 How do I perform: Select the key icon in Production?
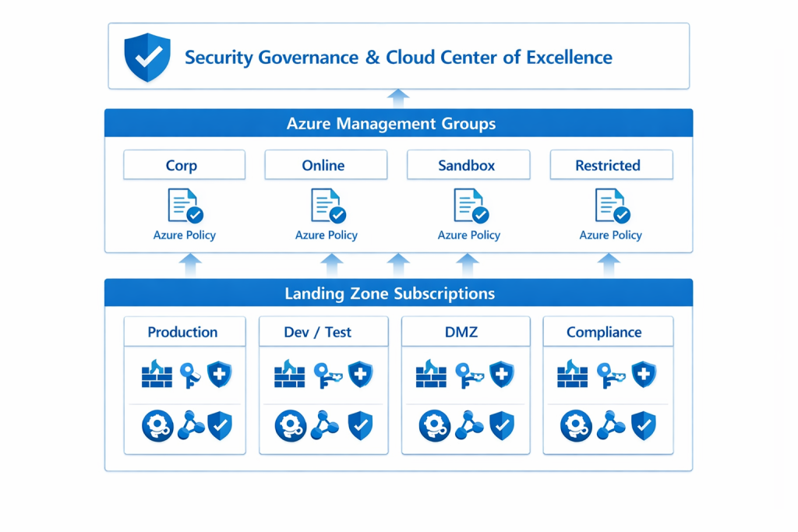[190, 375]
